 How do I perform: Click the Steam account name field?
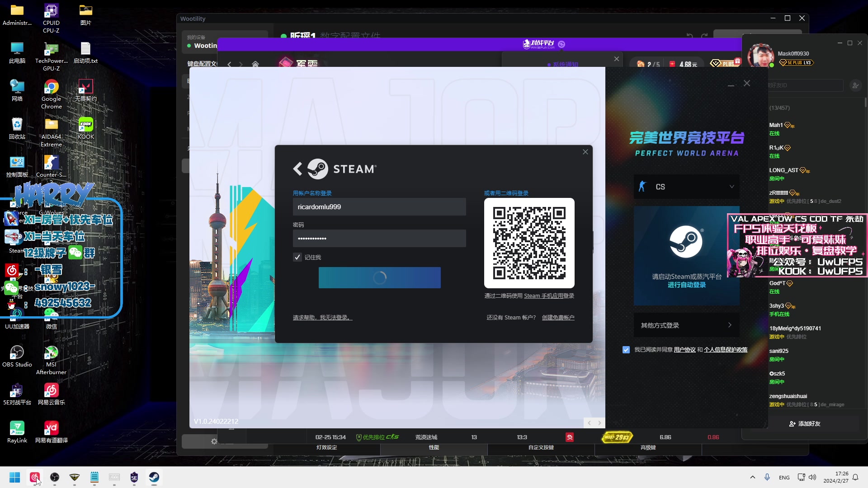pos(379,207)
